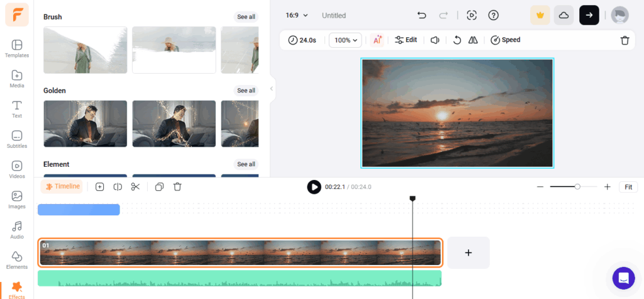
Task: See all Brush effects
Action: pyautogui.click(x=246, y=17)
